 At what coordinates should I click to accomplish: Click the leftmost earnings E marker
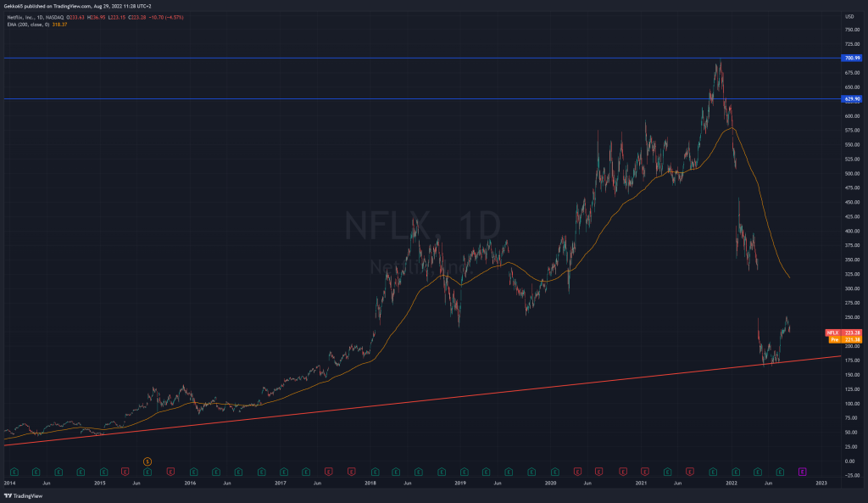[x=14, y=470]
